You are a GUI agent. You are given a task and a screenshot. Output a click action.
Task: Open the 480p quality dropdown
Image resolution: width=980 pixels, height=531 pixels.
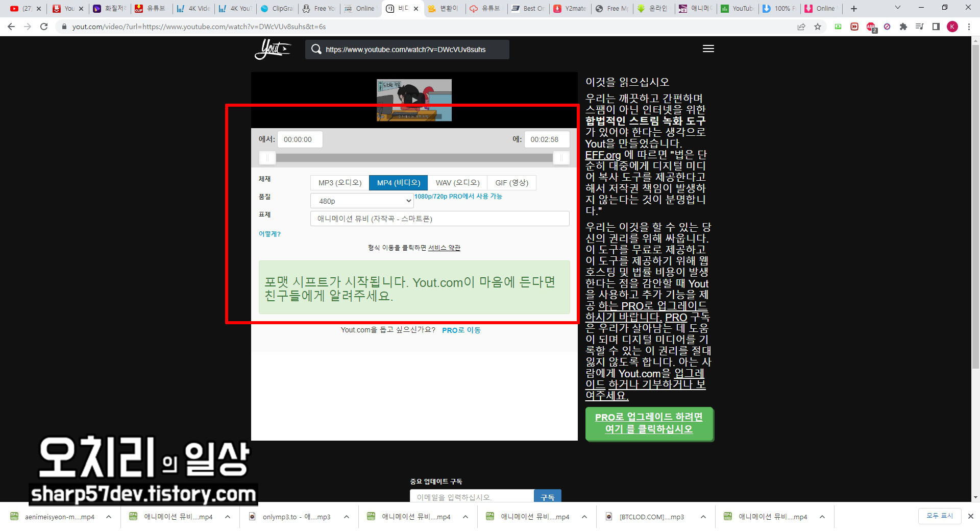click(362, 201)
